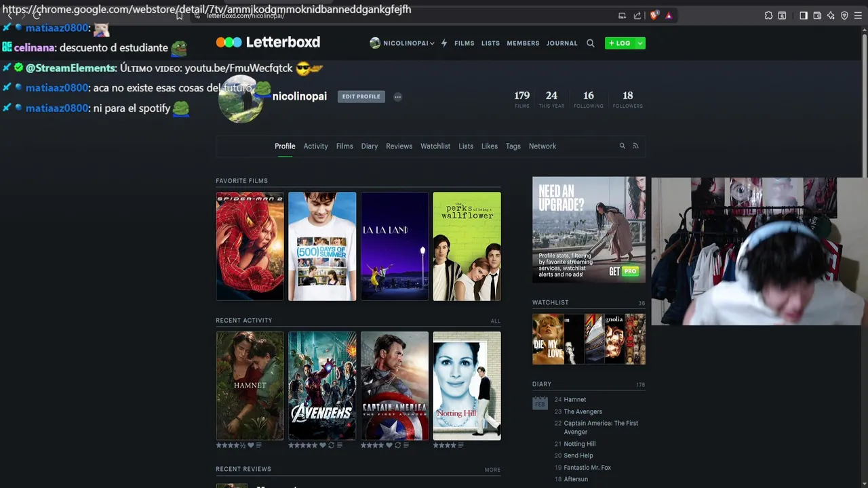
Task: Switch to the Films tab
Action: tap(344, 146)
